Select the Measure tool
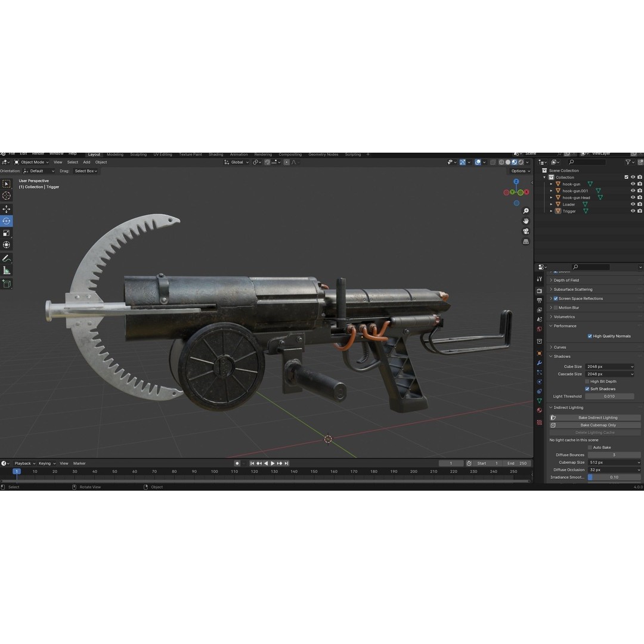The width and height of the screenshot is (644, 644). (7, 270)
